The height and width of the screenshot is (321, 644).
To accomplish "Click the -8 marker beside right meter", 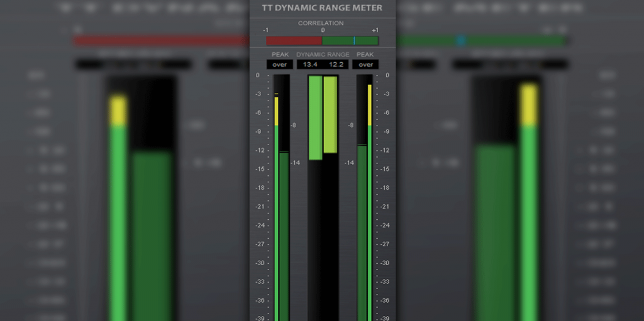I will pos(351,125).
